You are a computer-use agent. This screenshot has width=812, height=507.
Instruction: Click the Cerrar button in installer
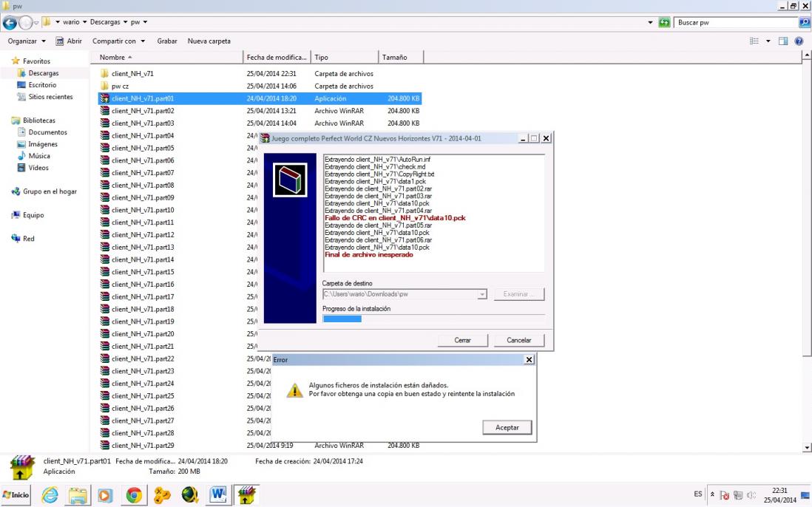462,340
